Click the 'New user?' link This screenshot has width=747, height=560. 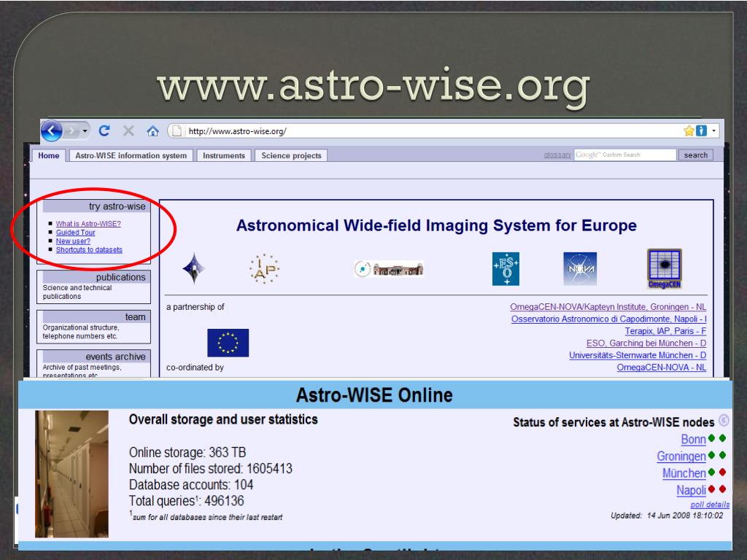(x=73, y=241)
